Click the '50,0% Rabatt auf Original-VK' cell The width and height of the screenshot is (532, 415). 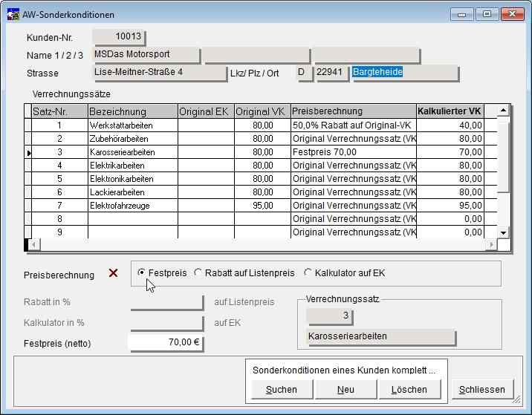tap(353, 125)
